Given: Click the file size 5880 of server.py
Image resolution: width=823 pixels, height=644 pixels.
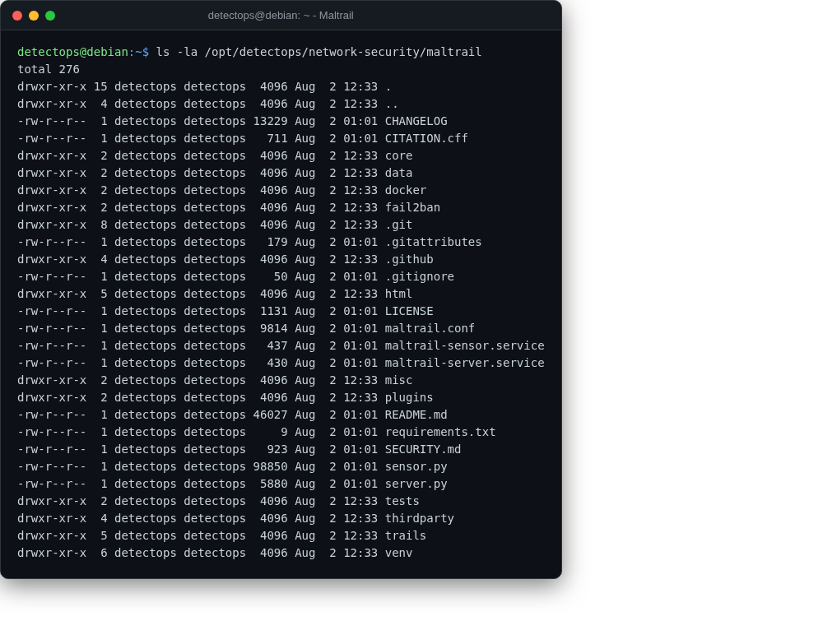Looking at the screenshot, I should tap(274, 484).
